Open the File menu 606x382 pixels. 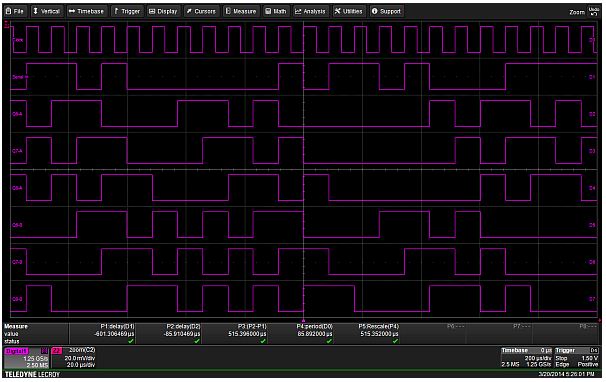click(x=15, y=11)
